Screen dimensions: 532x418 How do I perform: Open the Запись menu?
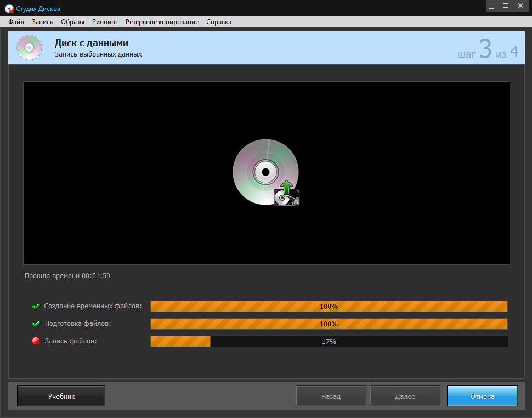pyautogui.click(x=42, y=22)
